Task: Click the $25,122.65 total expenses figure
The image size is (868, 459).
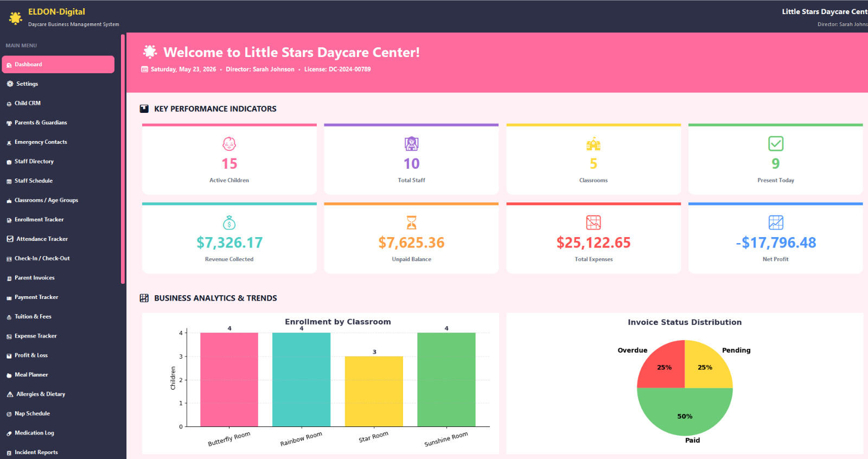Action: 593,243
